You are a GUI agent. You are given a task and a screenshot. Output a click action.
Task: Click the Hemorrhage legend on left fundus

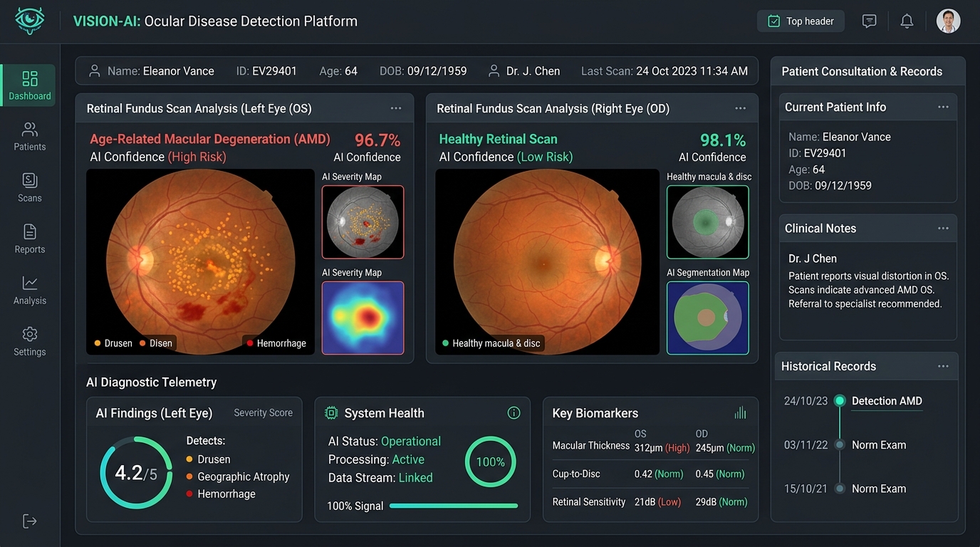click(276, 343)
